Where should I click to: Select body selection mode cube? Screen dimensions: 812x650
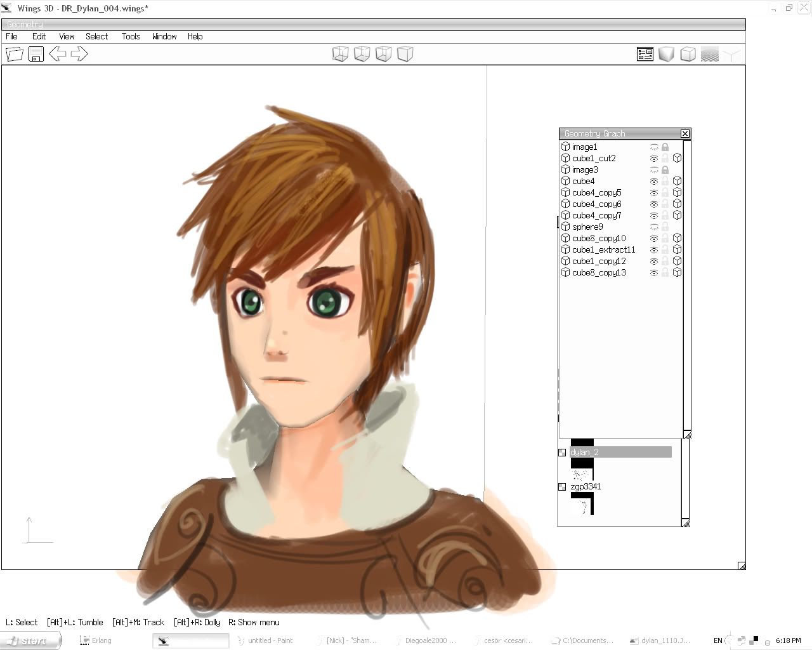[405, 54]
